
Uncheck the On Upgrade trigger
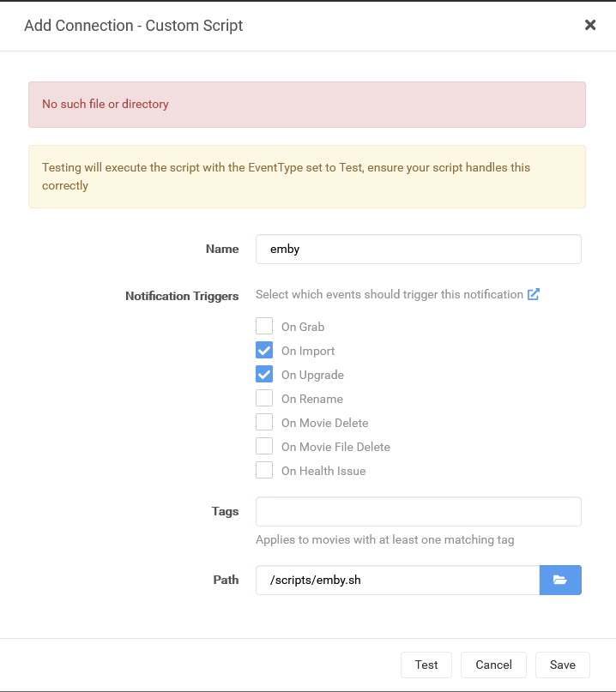point(264,374)
